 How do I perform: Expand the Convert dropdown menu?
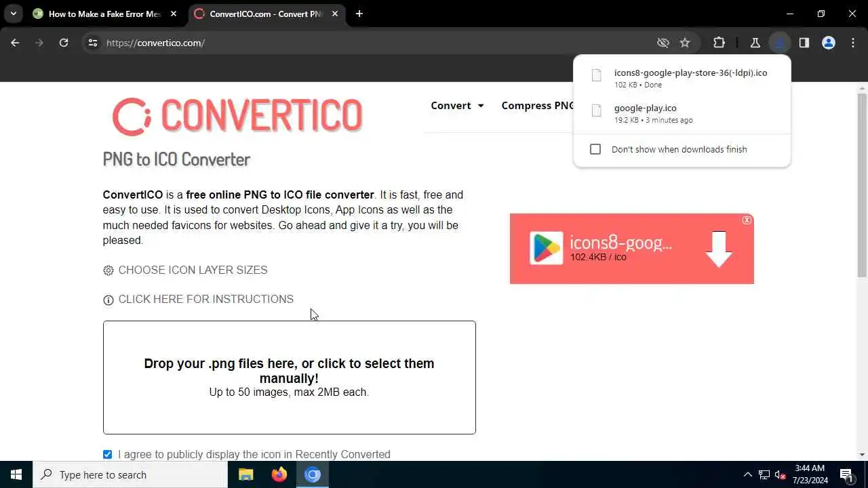tap(457, 105)
